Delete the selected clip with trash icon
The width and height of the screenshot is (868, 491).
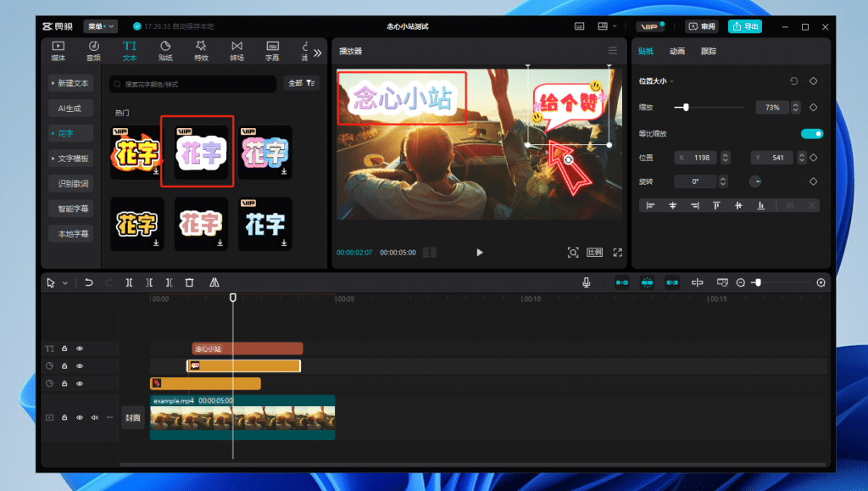(189, 282)
